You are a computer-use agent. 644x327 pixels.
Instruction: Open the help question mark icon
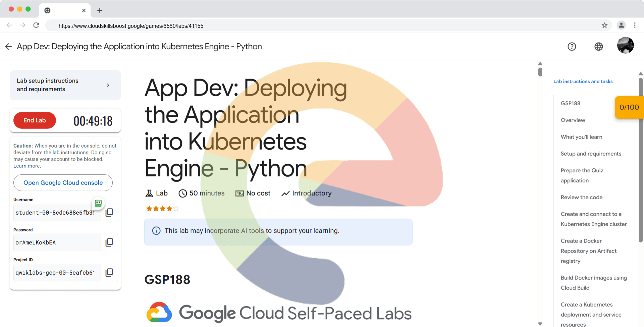click(572, 47)
